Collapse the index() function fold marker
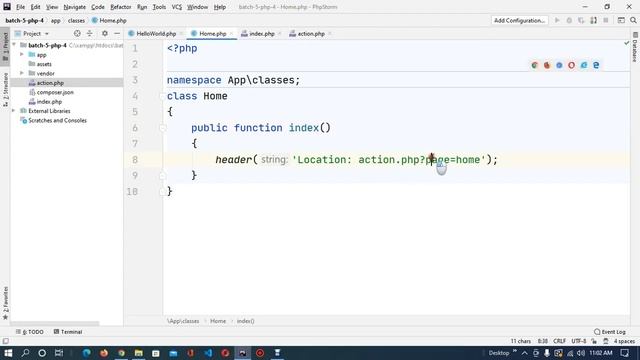Viewport: 640px width, 360px height. [x=162, y=128]
